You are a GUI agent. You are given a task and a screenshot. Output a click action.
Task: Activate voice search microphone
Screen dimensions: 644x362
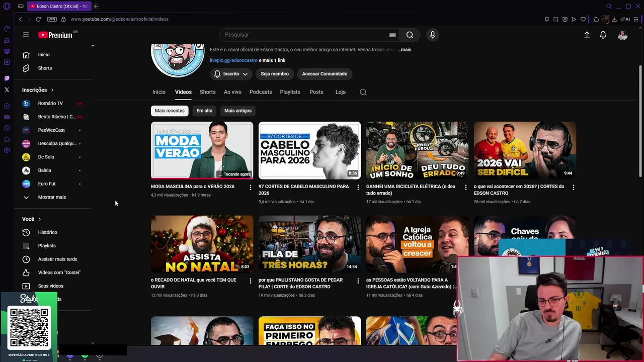click(x=432, y=35)
